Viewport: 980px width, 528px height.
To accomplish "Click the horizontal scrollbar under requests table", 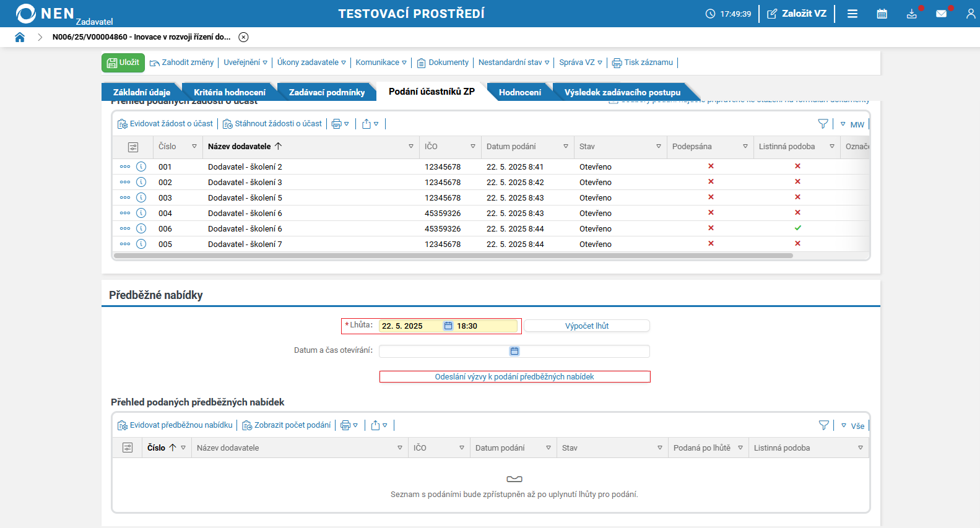I will click(453, 256).
